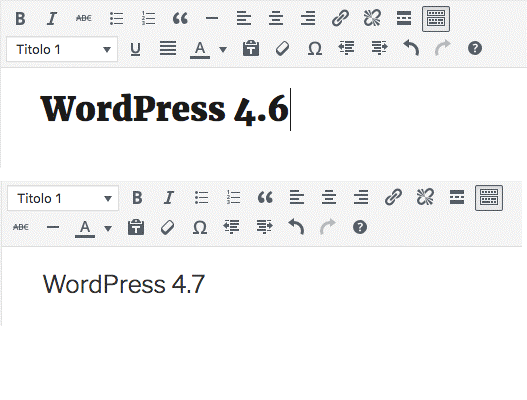
Task: Align text left in WordPress 4.6 toolbar
Action: (244, 18)
